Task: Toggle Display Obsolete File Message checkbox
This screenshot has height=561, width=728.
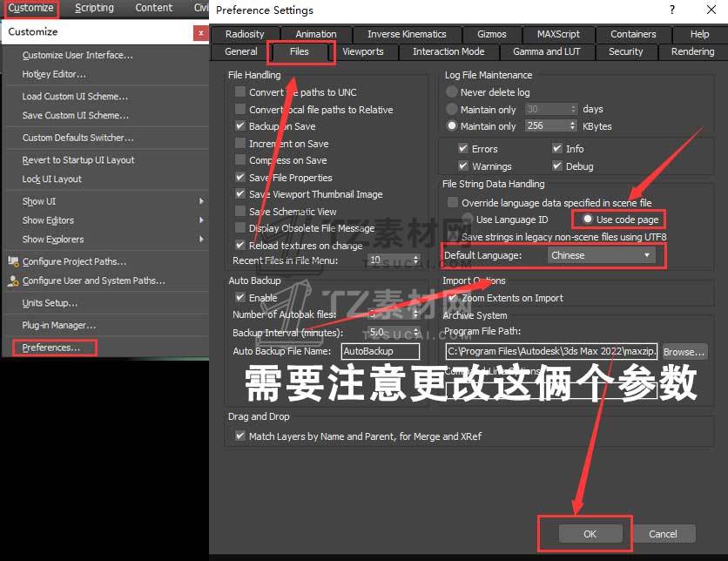Action: point(240,227)
